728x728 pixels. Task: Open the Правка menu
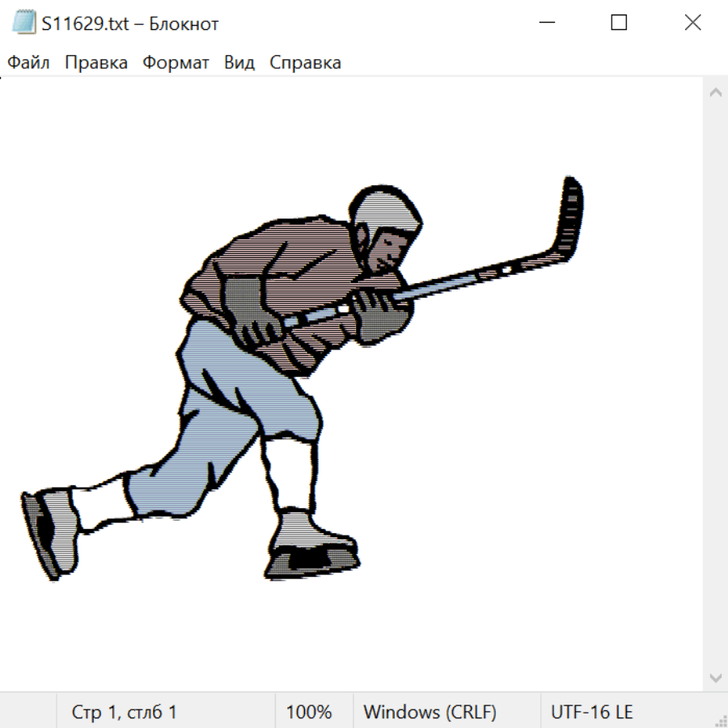[95, 63]
